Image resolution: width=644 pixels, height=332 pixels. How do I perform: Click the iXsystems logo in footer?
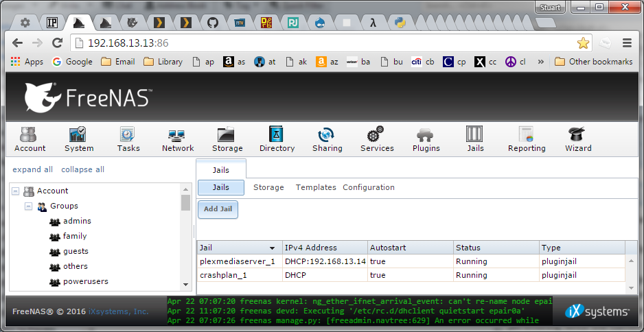coord(597,312)
